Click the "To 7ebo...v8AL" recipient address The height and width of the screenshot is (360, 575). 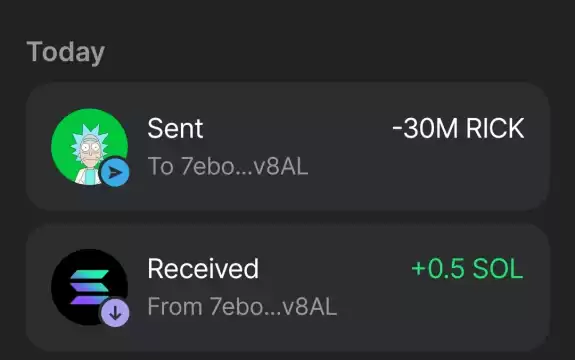point(228,166)
